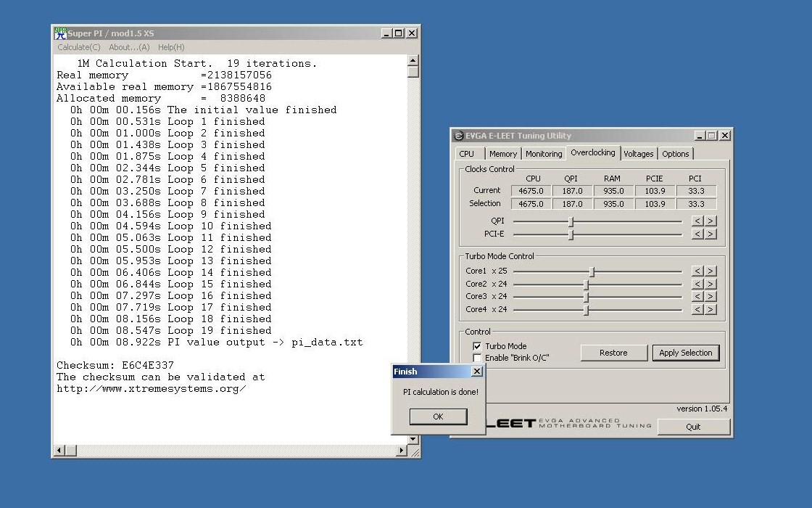
Task: Click the Super PI application icon in title bar
Action: click(61, 33)
